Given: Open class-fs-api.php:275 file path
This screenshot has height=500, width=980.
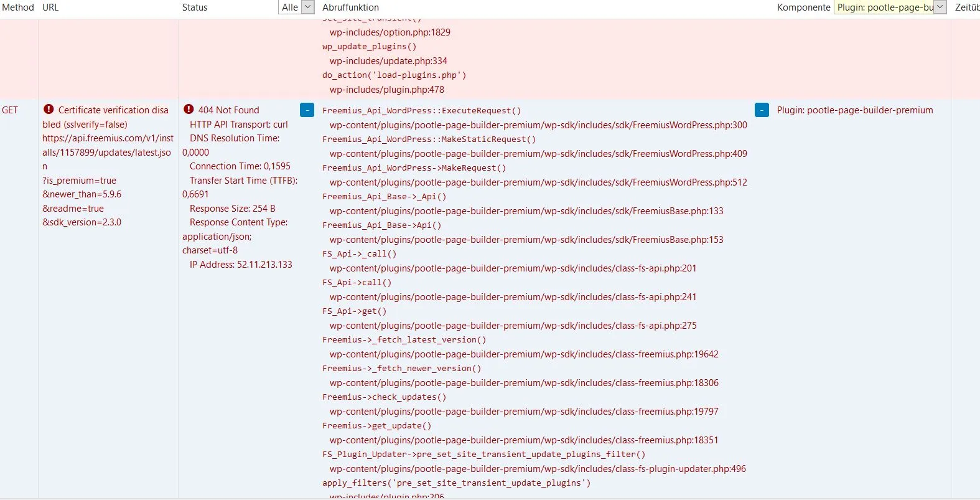Looking at the screenshot, I should coord(513,326).
